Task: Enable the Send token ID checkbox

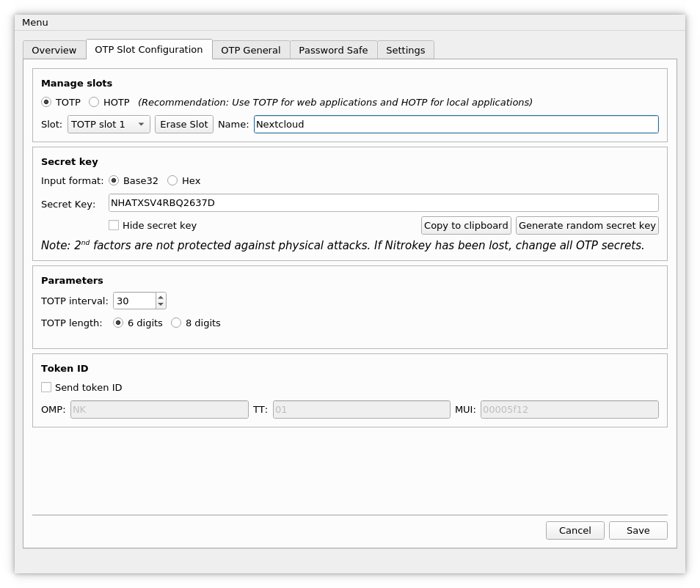Action: pyautogui.click(x=46, y=387)
